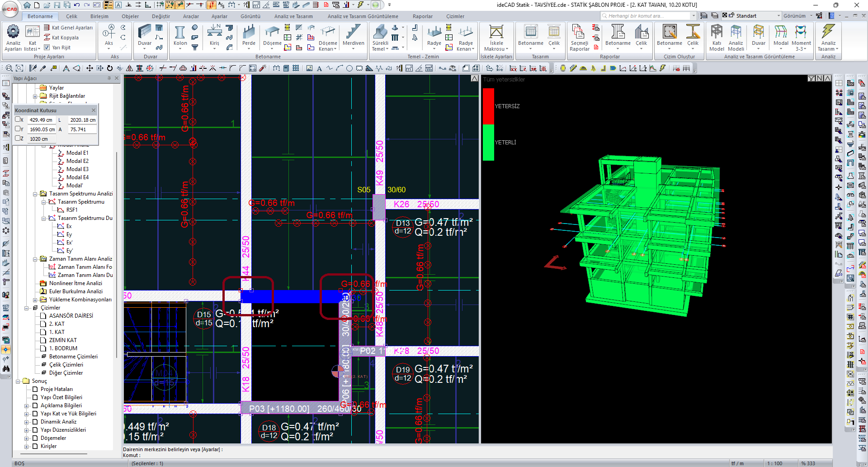Open the Standart layout dropdown
The width and height of the screenshot is (868, 467).
(x=779, y=16)
